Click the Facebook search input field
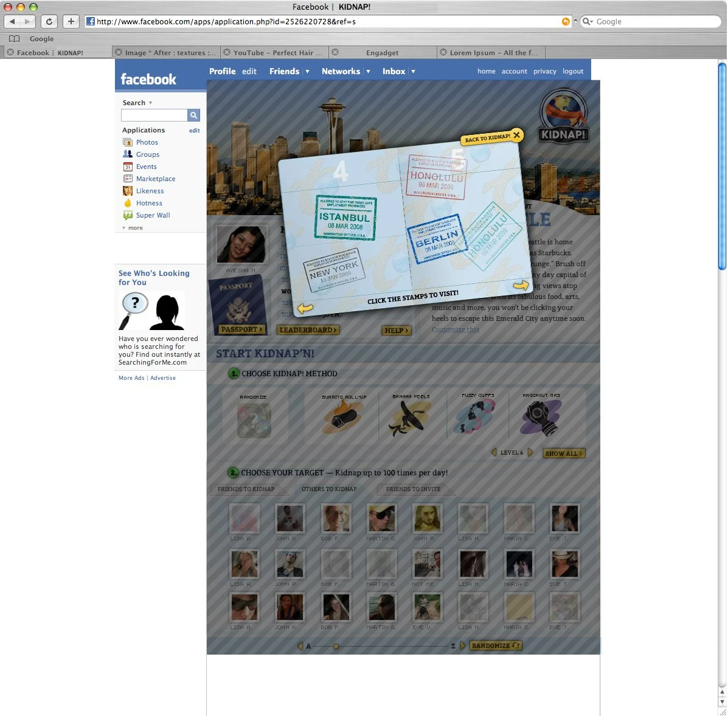Screen dimensions: 728x716 (154, 115)
